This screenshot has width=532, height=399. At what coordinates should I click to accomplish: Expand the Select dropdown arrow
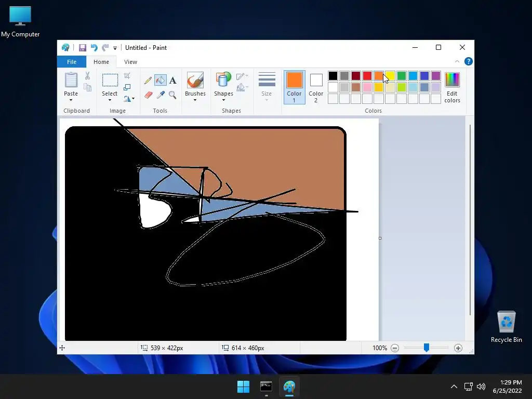110,100
